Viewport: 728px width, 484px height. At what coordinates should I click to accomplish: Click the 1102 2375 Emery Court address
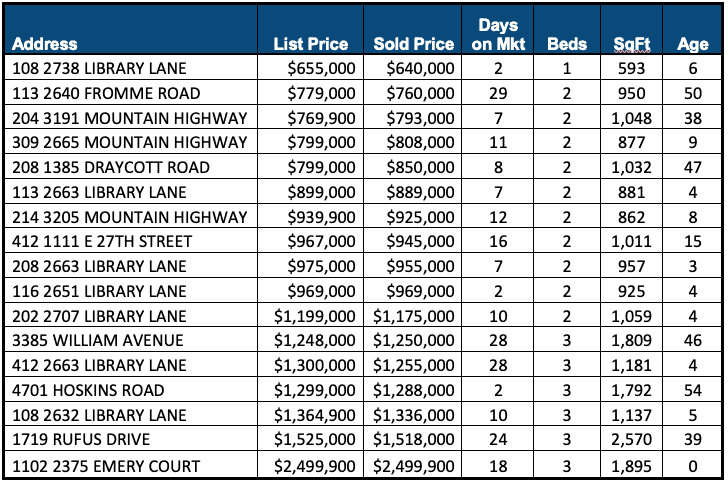tap(107, 465)
